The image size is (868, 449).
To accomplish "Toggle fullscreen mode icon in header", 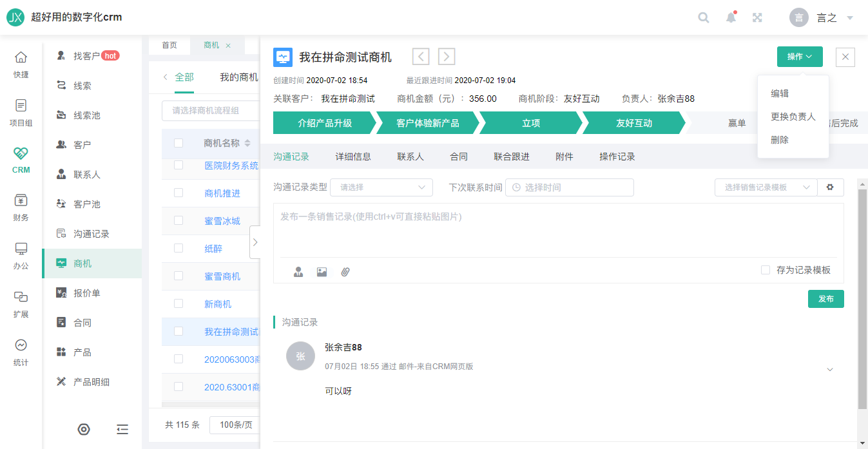I will pyautogui.click(x=758, y=17).
